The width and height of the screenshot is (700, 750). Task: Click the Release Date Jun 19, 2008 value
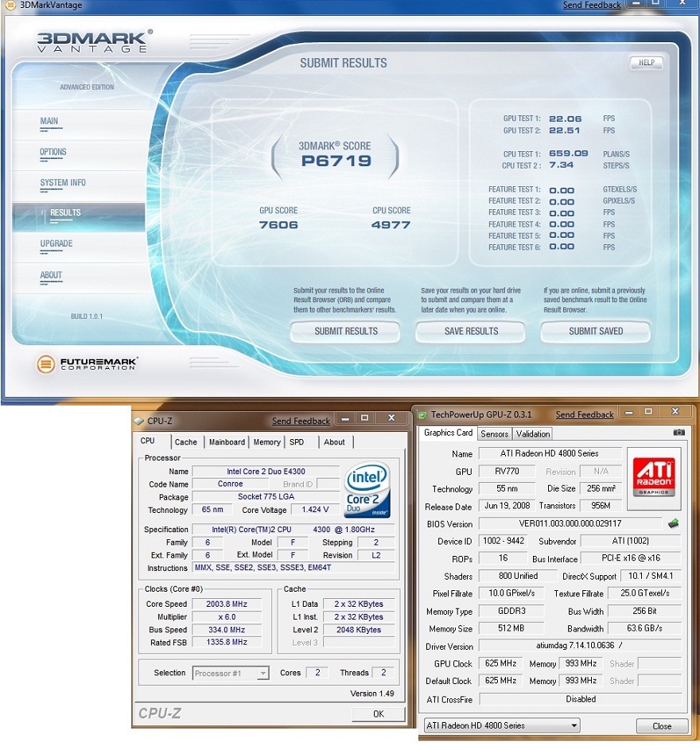(x=507, y=506)
